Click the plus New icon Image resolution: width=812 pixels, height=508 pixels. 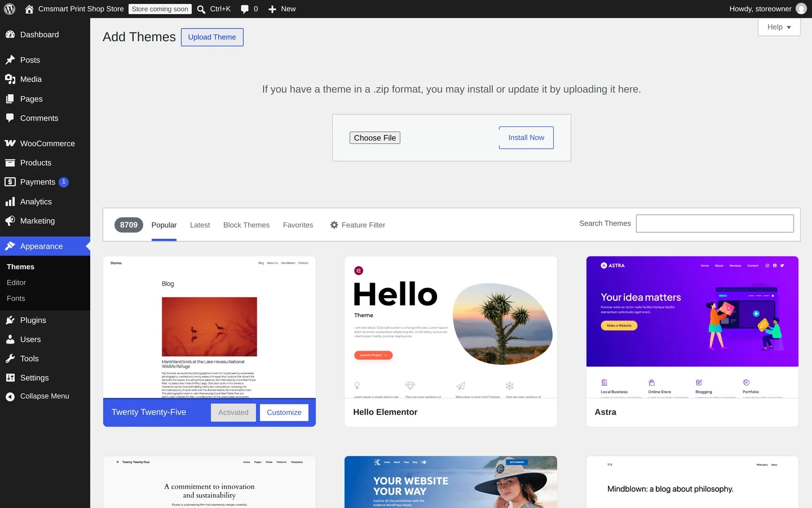tap(272, 9)
